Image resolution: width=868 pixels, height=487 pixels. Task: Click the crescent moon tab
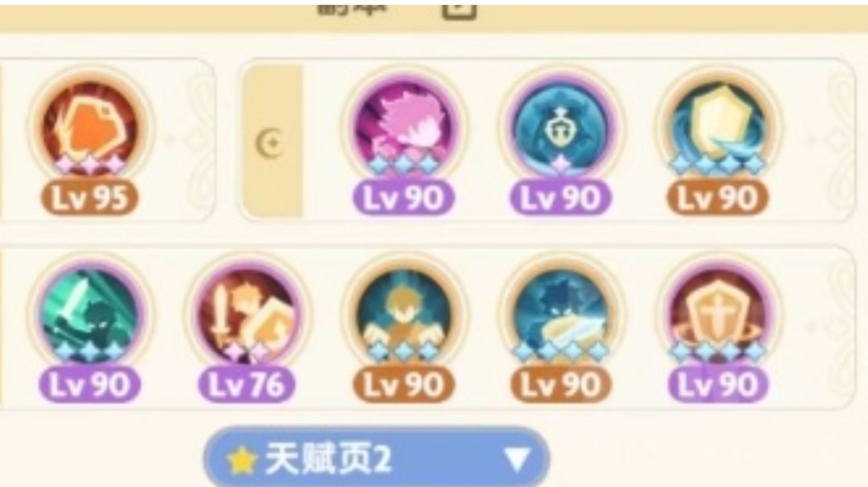point(272,141)
